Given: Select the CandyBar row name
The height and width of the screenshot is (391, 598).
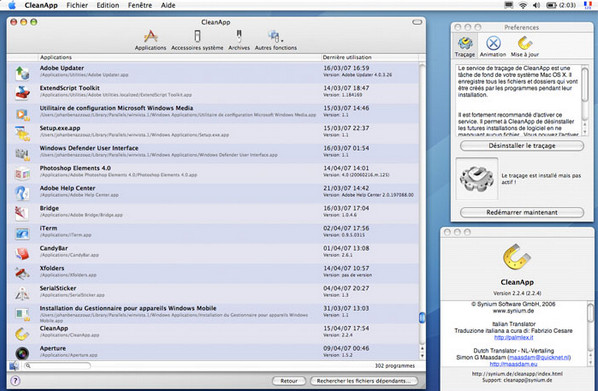Looking at the screenshot, I should click(x=54, y=248).
